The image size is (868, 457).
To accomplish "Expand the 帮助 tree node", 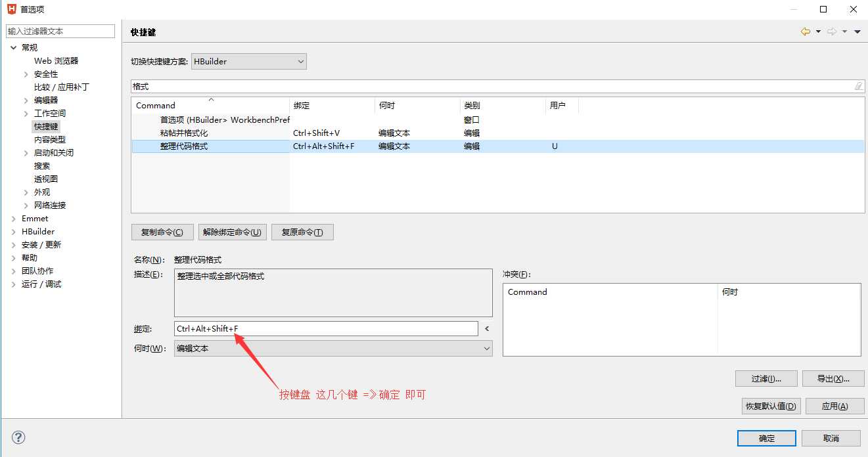I will (14, 258).
